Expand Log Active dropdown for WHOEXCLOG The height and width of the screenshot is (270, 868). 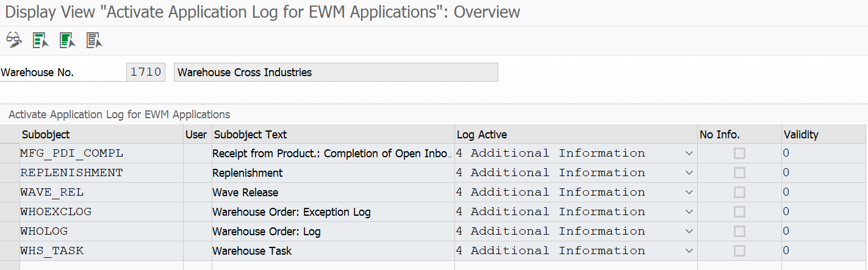click(x=689, y=212)
